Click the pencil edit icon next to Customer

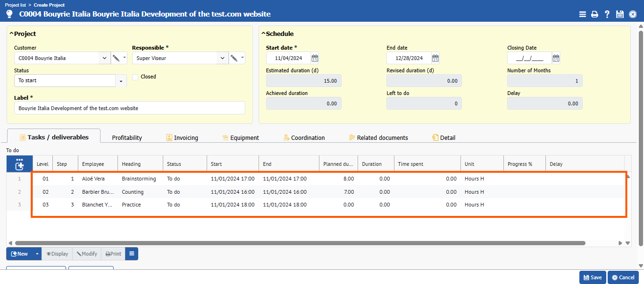click(x=116, y=58)
